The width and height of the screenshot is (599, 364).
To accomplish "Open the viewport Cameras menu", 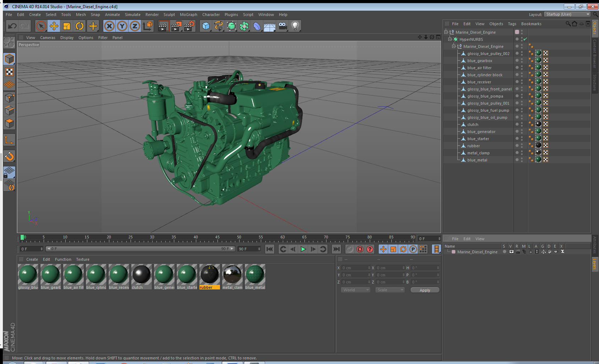I will [48, 38].
